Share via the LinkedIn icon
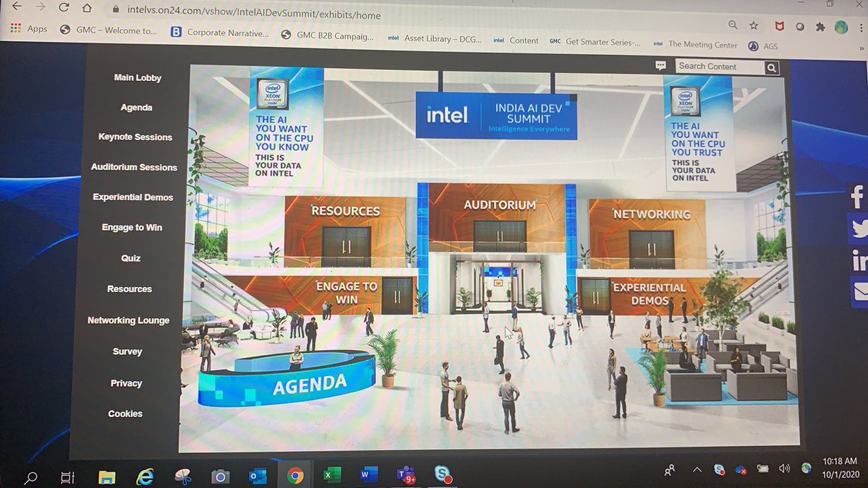 pyautogui.click(x=859, y=260)
